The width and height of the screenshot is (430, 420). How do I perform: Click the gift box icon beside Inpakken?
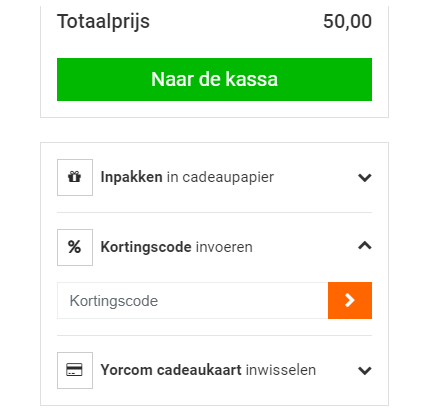[75, 177]
